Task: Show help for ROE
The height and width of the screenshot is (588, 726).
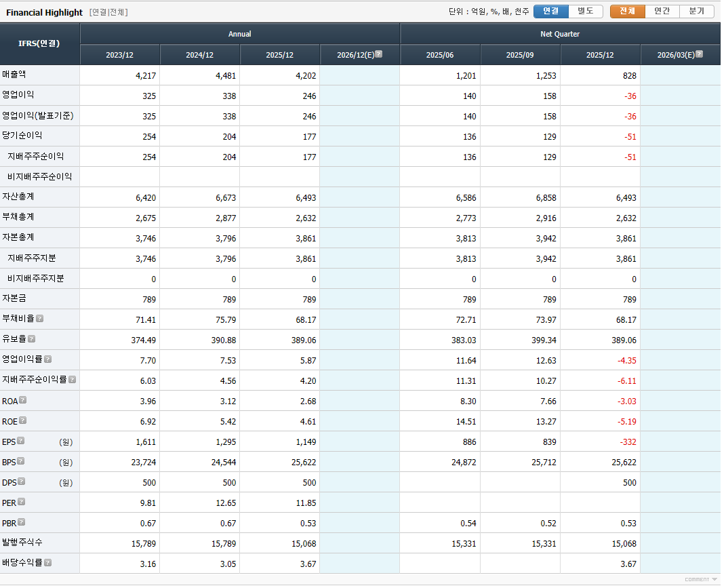Action: pos(22,420)
